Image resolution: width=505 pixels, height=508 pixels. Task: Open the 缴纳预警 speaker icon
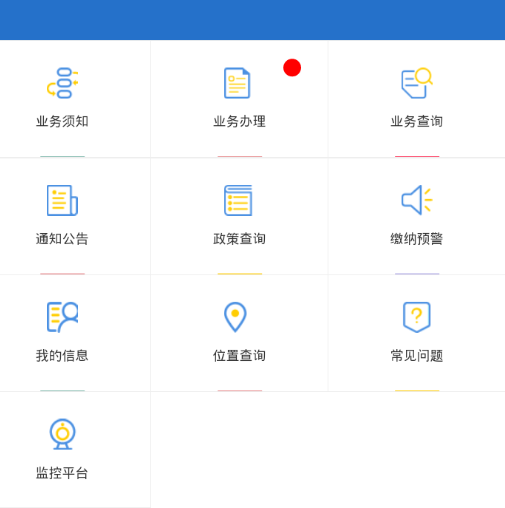point(417,200)
